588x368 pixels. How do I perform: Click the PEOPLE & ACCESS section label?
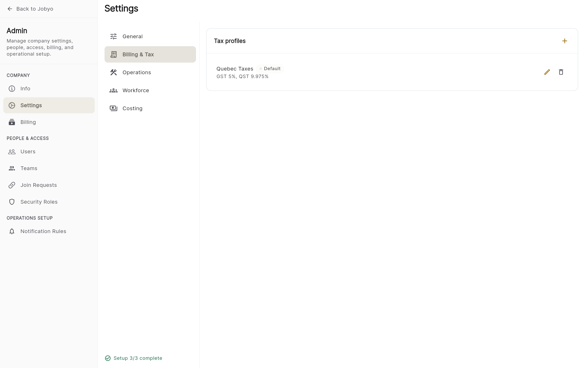28,138
